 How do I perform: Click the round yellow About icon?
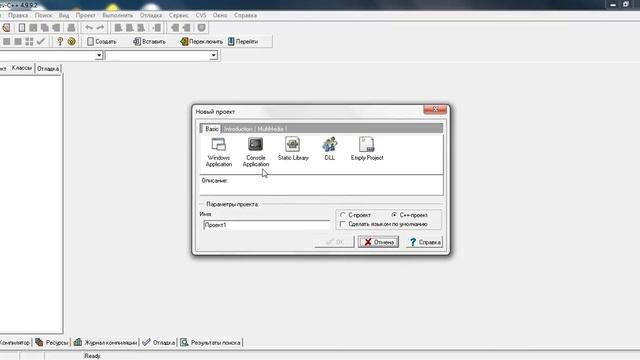tap(71, 41)
